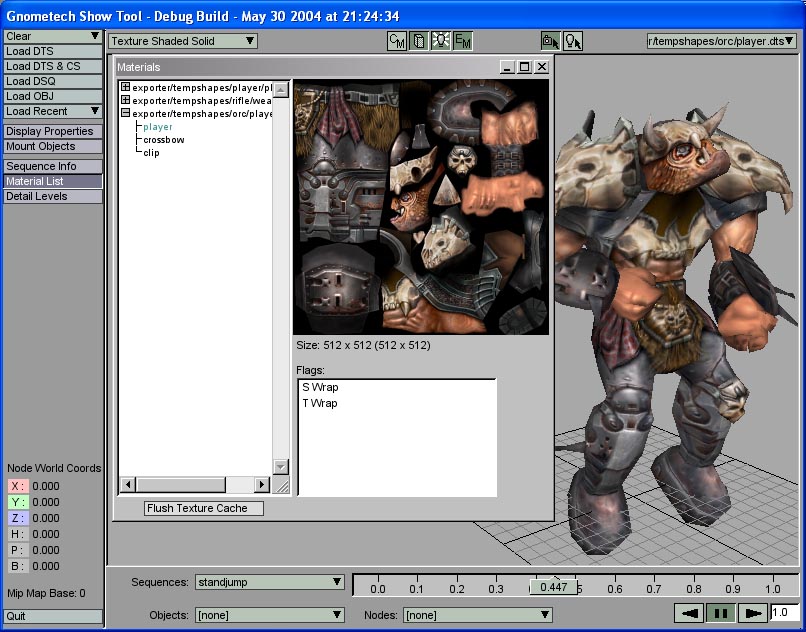Pause the animation playback

click(x=721, y=613)
